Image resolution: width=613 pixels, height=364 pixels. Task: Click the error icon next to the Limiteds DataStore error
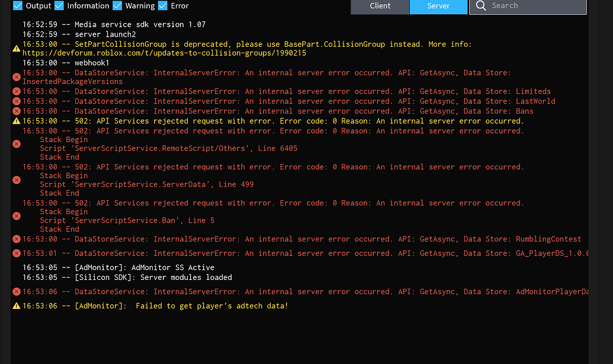click(17, 91)
